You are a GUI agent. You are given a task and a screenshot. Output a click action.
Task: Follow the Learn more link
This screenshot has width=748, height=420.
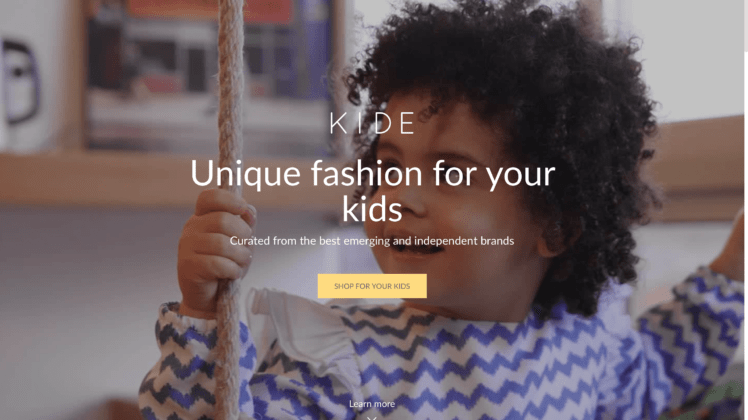pos(372,404)
